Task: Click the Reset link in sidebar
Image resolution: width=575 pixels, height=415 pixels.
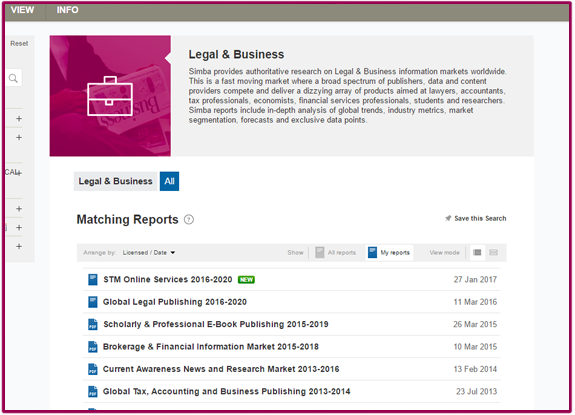Action: [x=19, y=44]
